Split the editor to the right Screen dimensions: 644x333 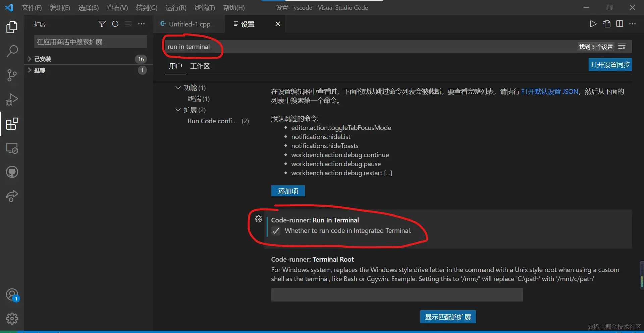[620, 24]
